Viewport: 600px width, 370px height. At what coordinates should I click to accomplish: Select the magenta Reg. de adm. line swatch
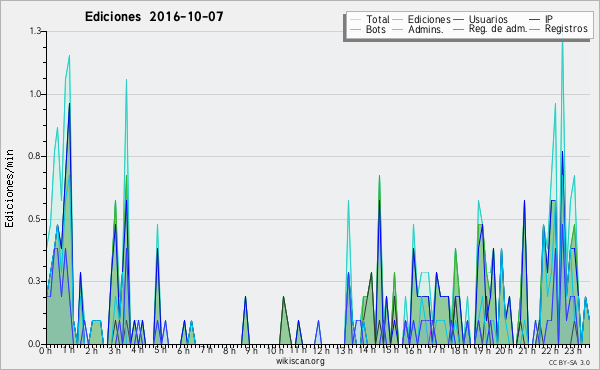click(x=458, y=29)
